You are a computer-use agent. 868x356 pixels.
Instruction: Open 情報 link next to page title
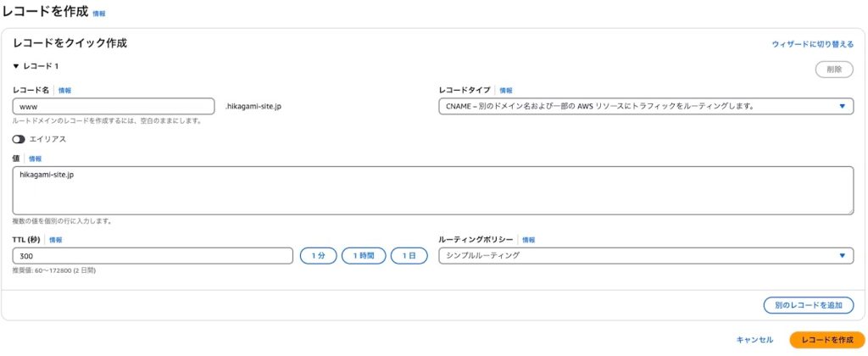coord(99,14)
